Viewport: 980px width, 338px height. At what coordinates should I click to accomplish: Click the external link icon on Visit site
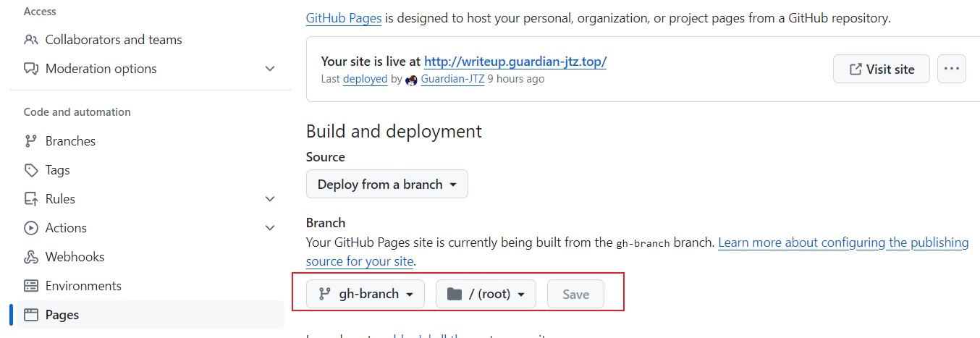pos(855,69)
